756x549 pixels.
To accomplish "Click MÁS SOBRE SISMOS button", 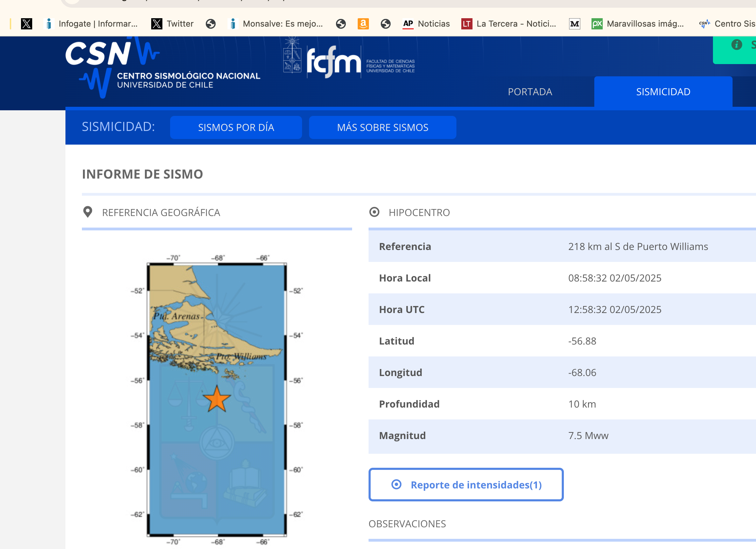I will 383,127.
